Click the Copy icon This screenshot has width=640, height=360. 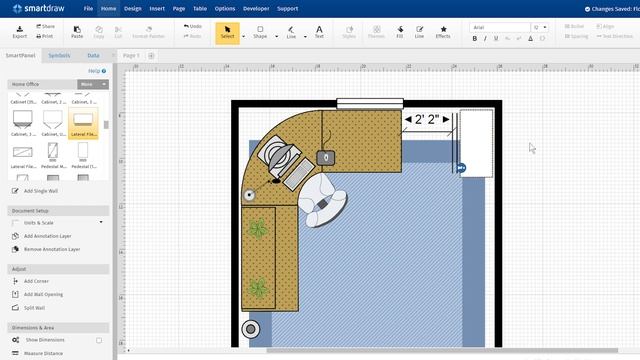tap(99, 32)
